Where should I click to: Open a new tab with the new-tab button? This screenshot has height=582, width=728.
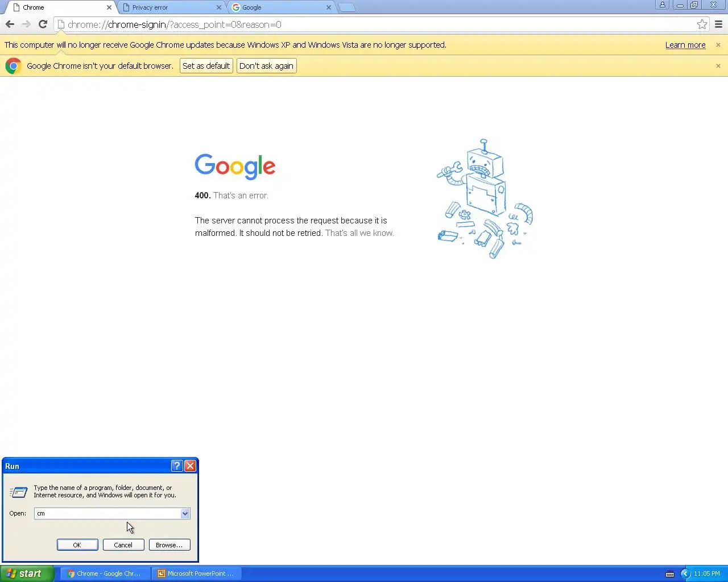point(347,7)
